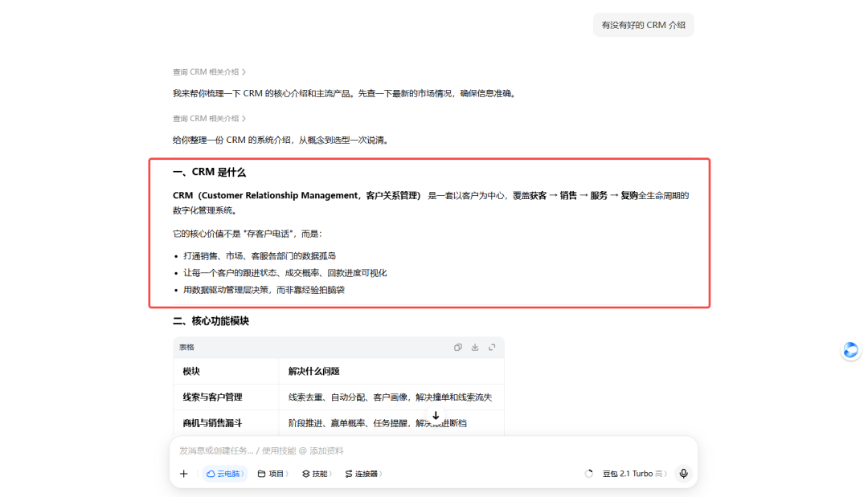Open the floating blue assistant icon

(850, 350)
